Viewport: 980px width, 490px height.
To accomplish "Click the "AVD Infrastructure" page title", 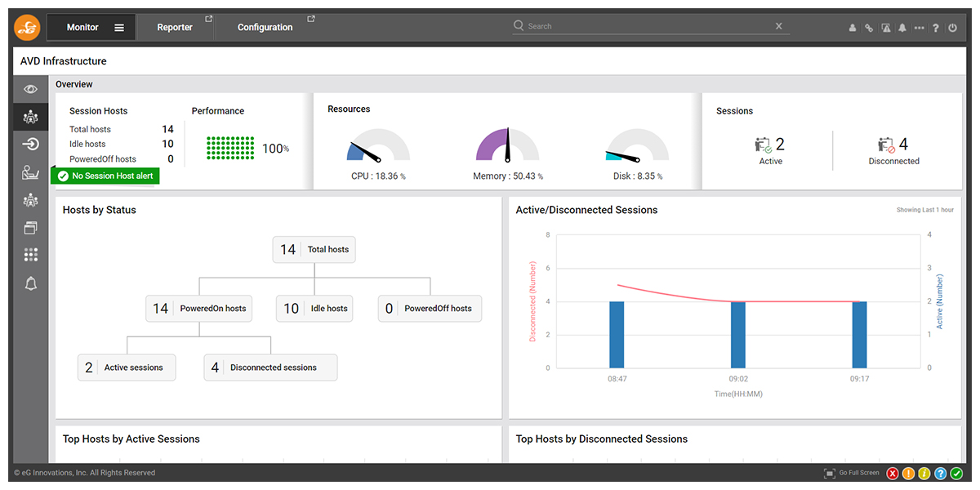I will pos(64,61).
